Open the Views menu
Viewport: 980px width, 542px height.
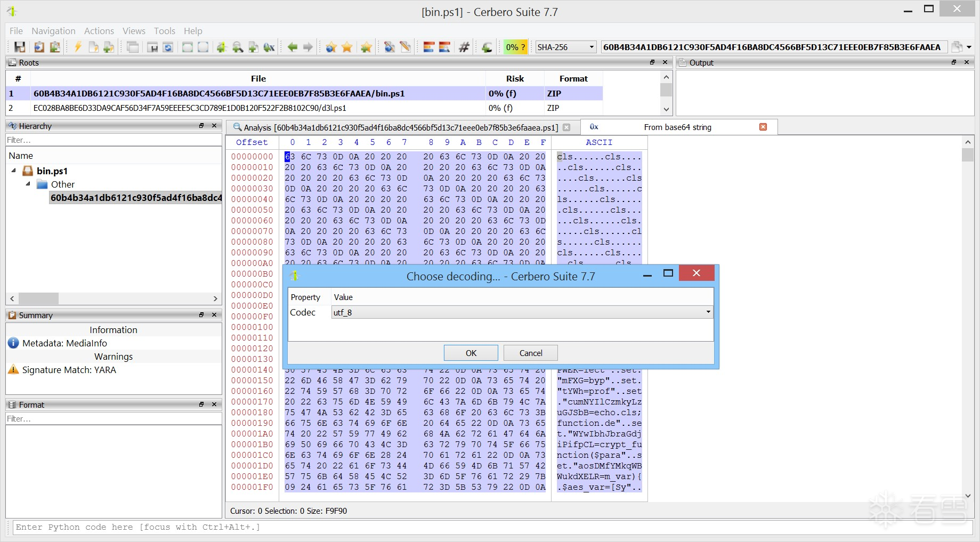coord(134,31)
